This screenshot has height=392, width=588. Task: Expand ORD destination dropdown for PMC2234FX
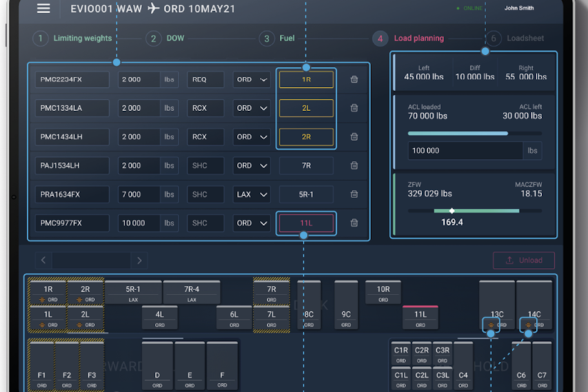coord(251,79)
